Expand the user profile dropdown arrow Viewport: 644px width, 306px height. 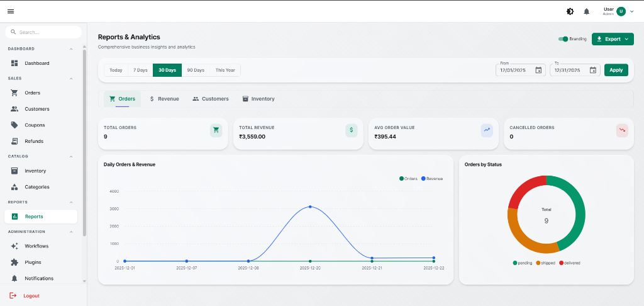pyautogui.click(x=631, y=11)
